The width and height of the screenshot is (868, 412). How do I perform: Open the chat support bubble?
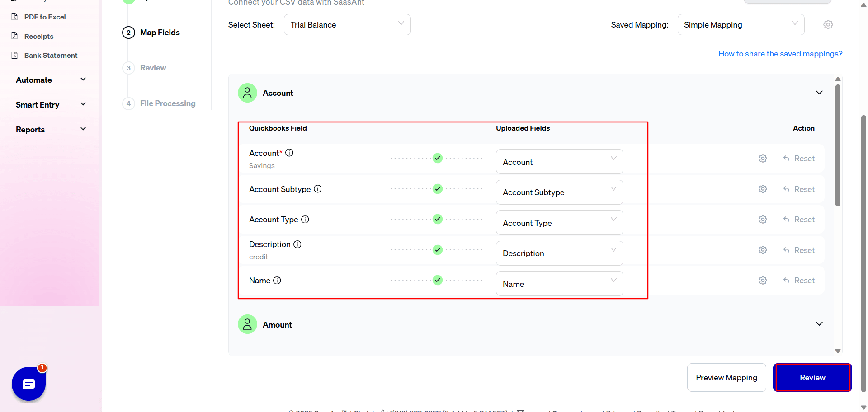tap(29, 384)
